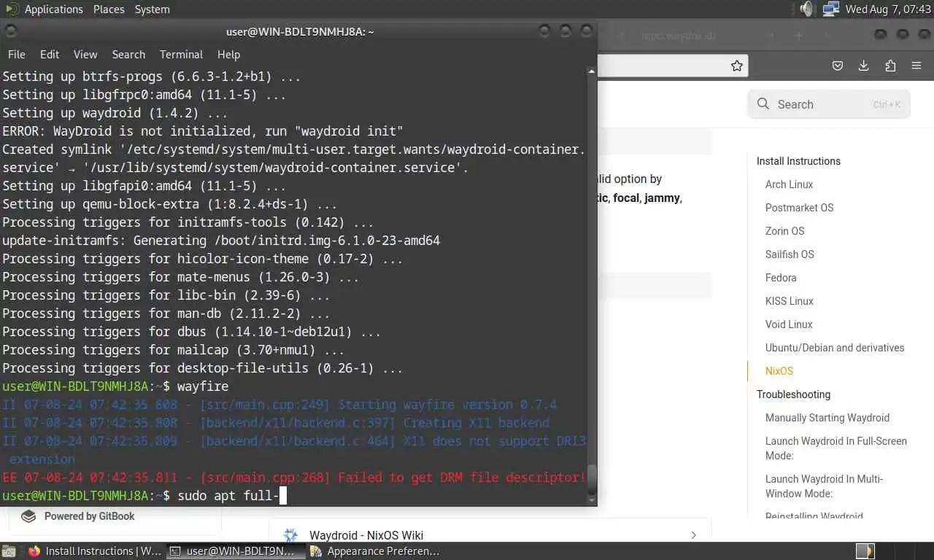
Task: Open the Firefox extensions puzzle icon
Action: pos(890,66)
